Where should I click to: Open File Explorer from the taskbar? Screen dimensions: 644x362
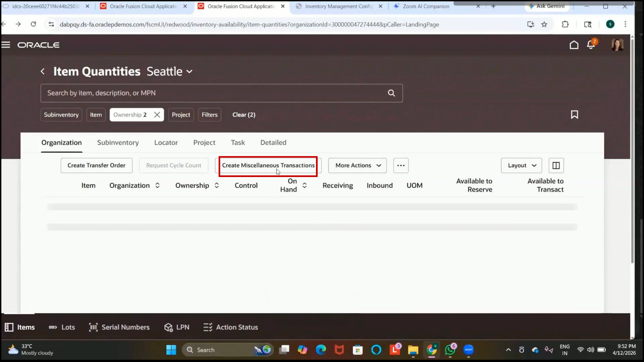413,350
